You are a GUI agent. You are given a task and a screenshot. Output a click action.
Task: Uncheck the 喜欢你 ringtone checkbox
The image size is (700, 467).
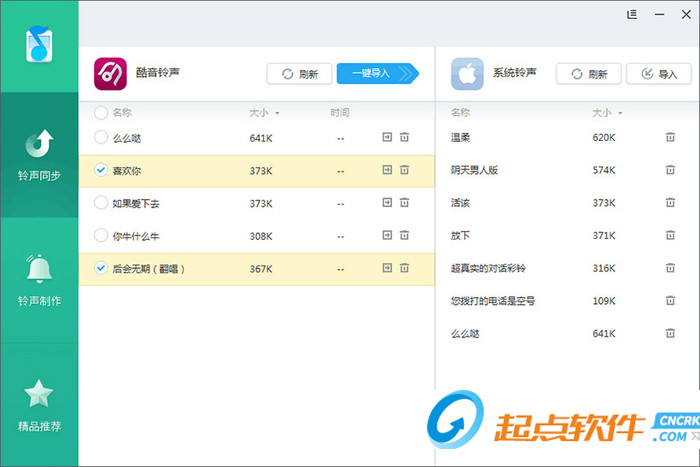101,170
